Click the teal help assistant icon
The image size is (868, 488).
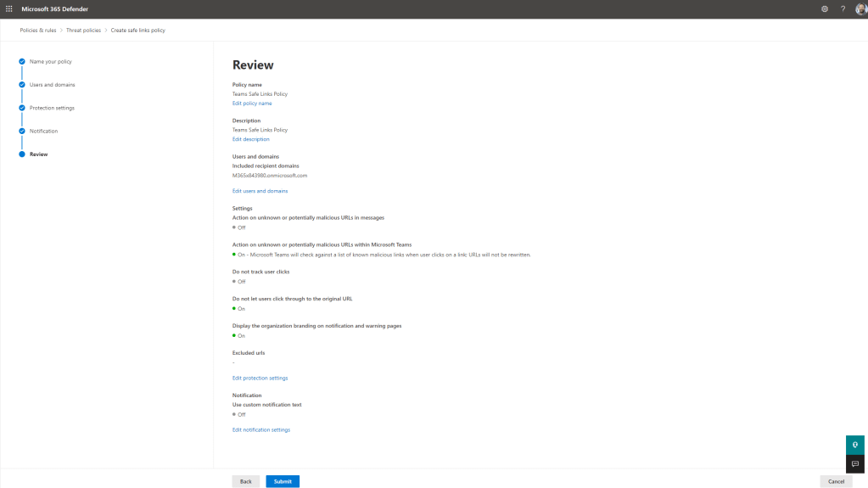coord(855,445)
